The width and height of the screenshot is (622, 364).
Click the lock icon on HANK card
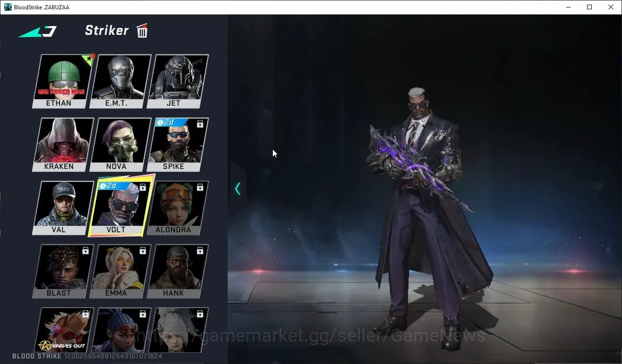tap(200, 250)
